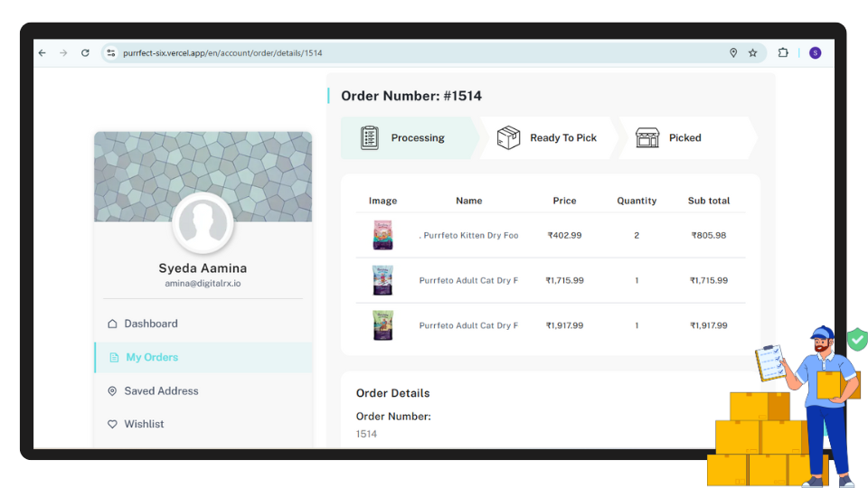The image size is (868, 488).
Task: Click the browser forward arrow
Action: coord(63,53)
